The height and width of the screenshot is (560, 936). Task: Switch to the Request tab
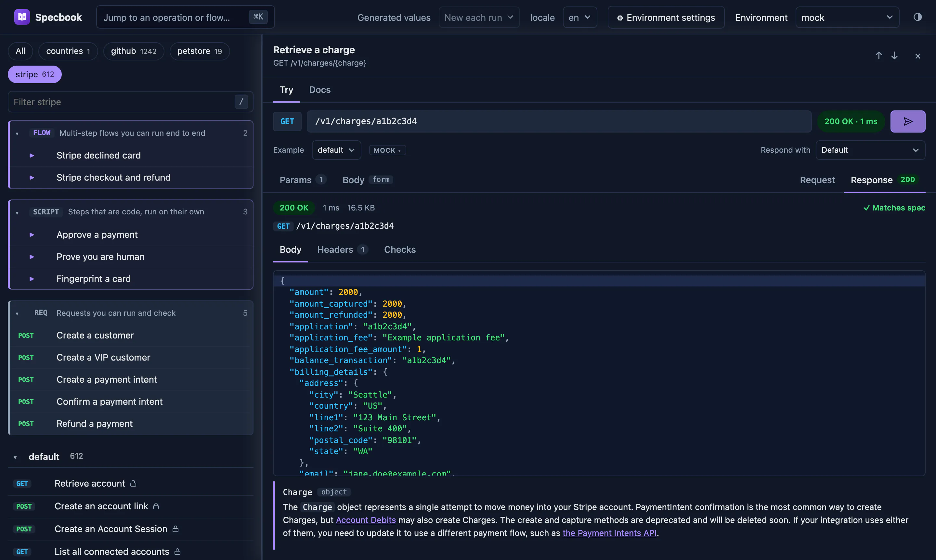point(817,180)
